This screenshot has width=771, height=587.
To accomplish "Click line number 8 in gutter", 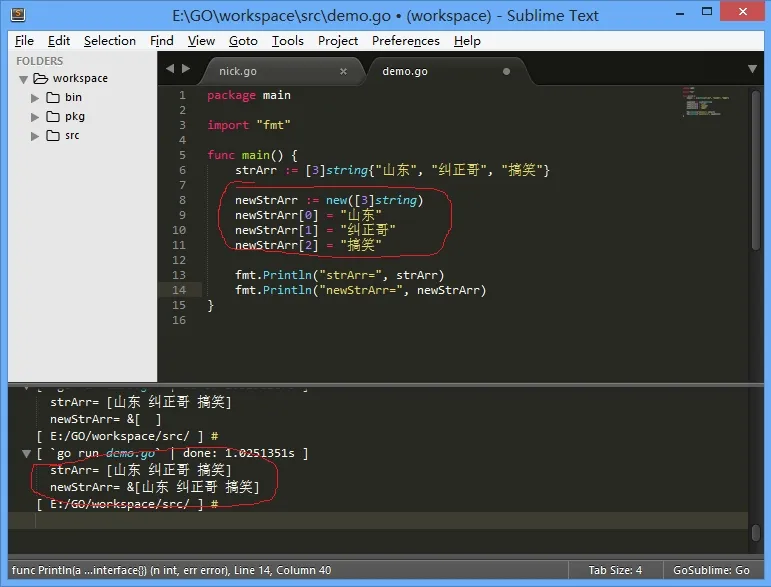I will (x=182, y=200).
